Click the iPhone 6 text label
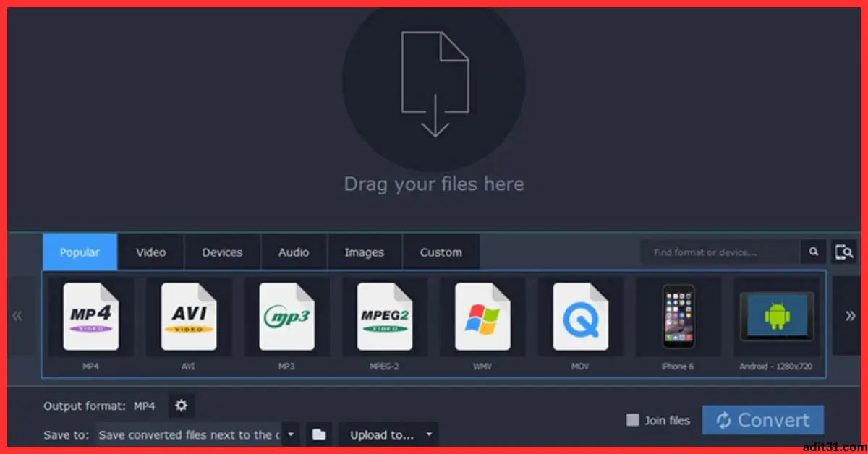The image size is (868, 454). [678, 367]
